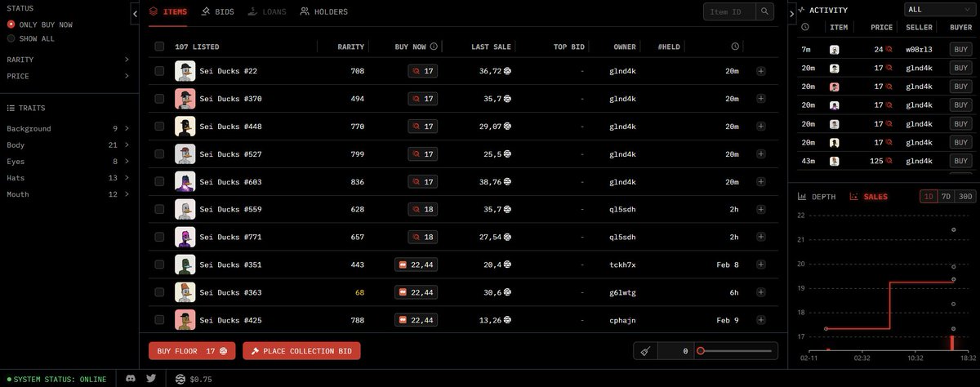The height and width of the screenshot is (387, 980).
Task: Add Sei Ducks #771 with plus icon
Action: [x=761, y=237]
